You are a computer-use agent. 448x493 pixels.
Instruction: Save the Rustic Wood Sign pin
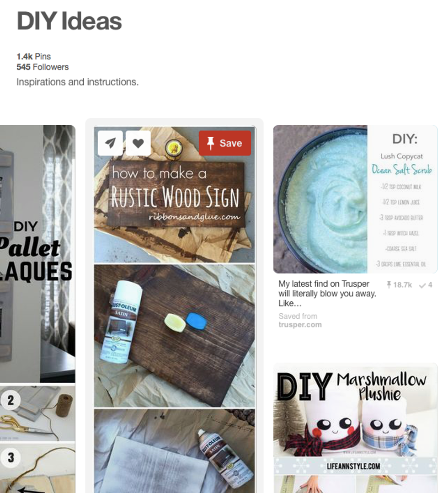(x=225, y=143)
